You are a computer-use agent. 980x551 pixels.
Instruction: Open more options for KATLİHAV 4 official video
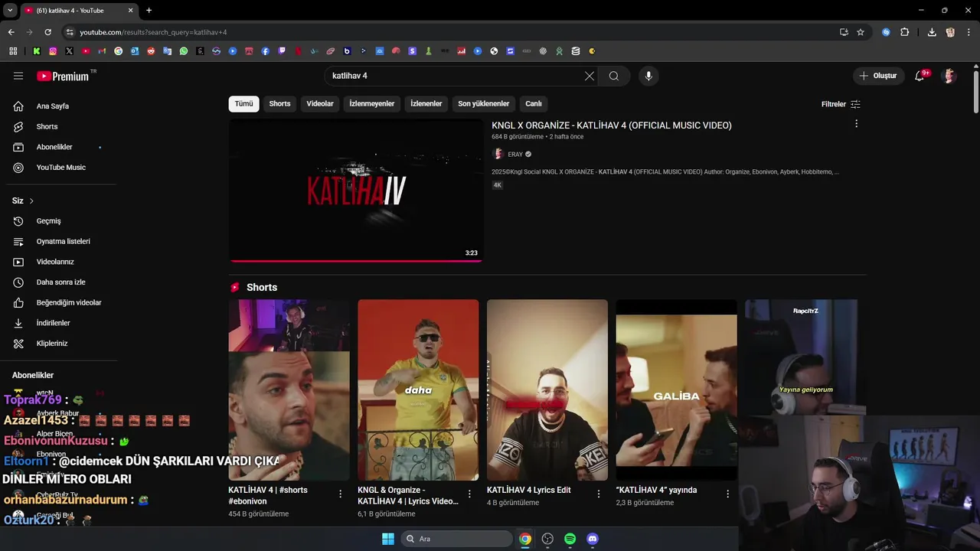(x=856, y=124)
